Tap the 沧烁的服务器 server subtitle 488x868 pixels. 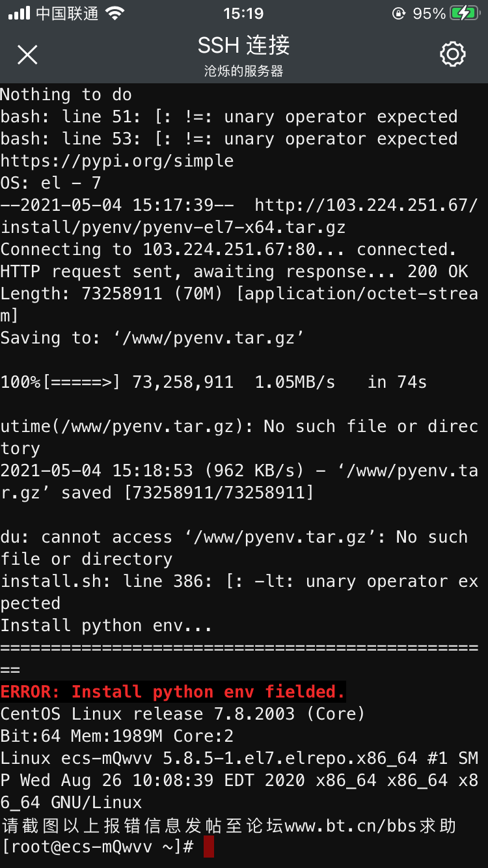[x=244, y=71]
